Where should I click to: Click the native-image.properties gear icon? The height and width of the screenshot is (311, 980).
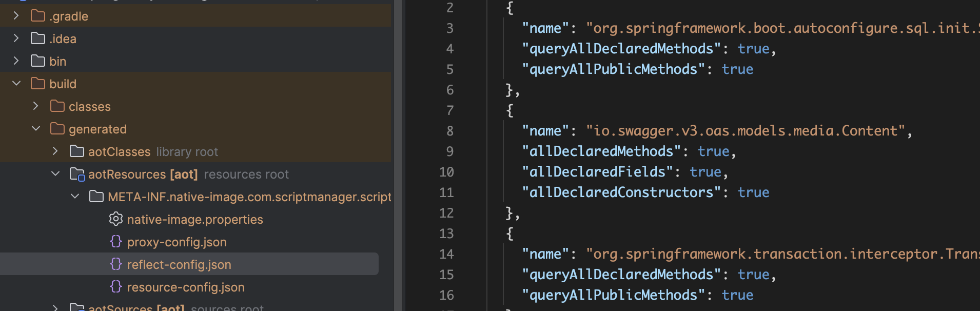116,219
